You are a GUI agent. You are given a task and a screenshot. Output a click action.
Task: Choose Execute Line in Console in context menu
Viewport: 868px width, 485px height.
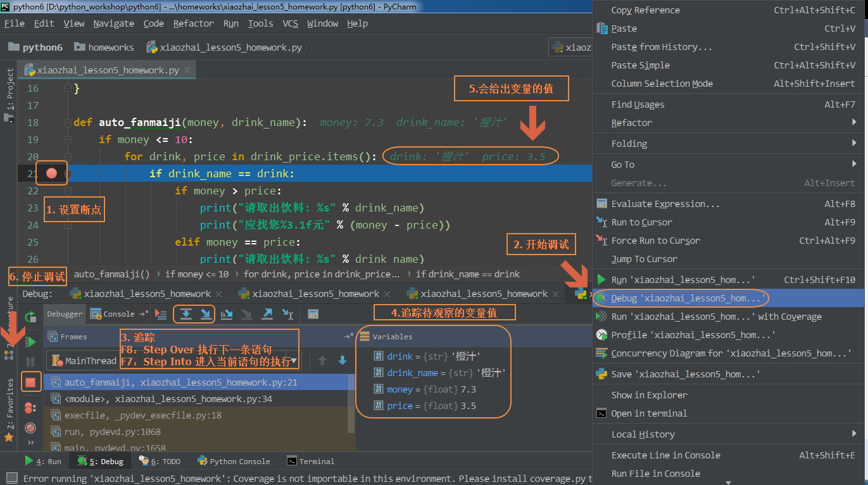728,455
